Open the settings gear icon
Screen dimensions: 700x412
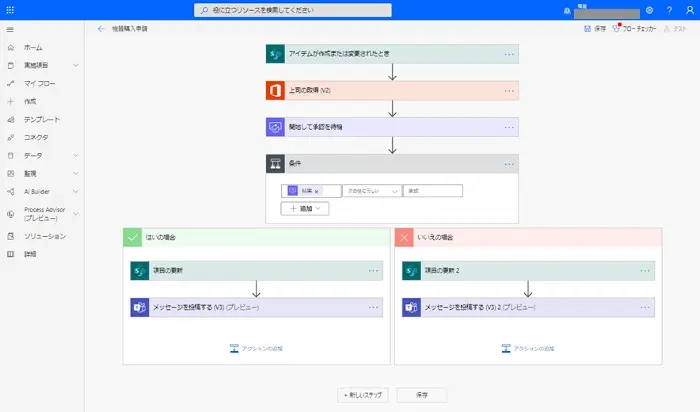(x=649, y=10)
